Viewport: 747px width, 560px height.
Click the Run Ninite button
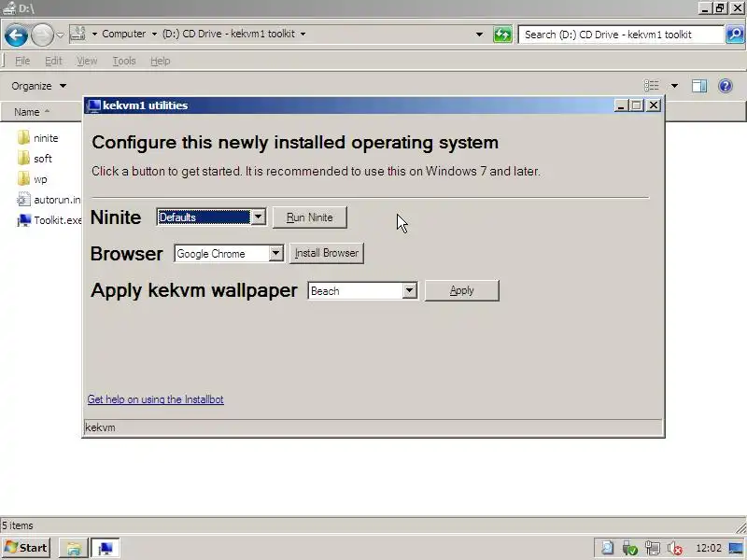click(310, 217)
